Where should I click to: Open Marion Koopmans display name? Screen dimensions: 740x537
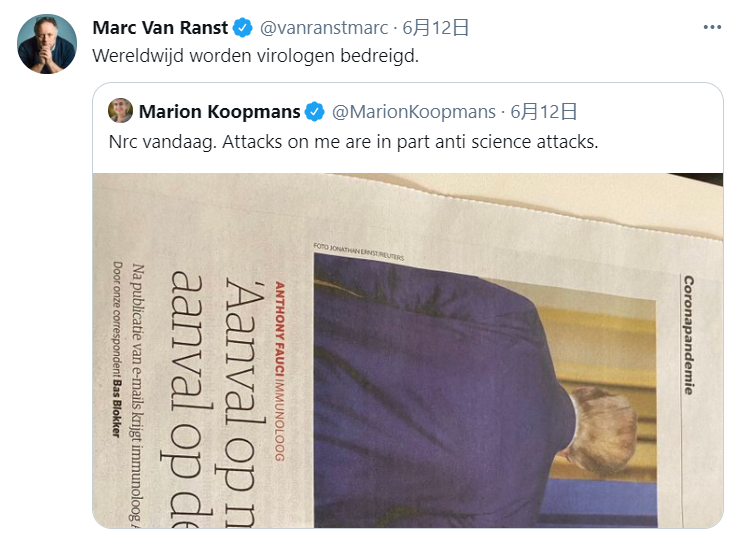[x=220, y=112]
